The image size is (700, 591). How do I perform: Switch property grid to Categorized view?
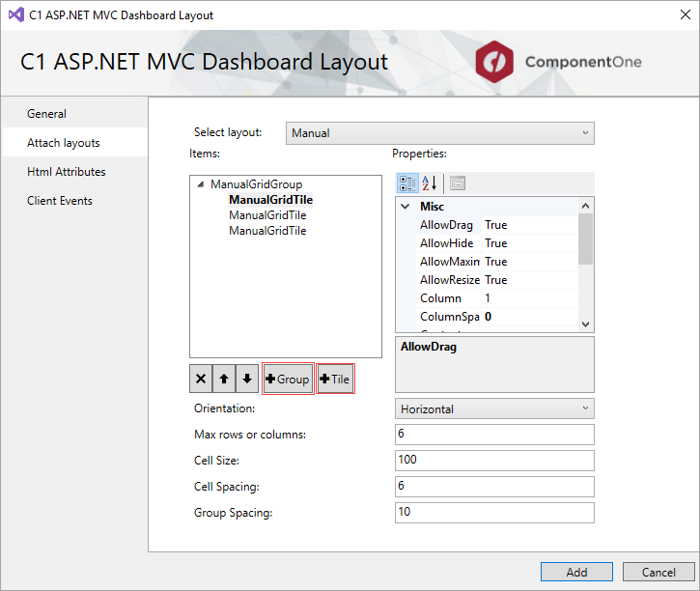pos(407,183)
